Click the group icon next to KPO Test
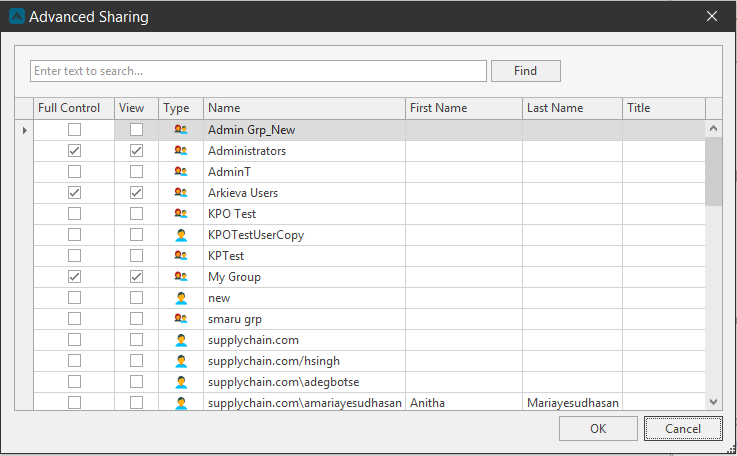 coord(181,213)
